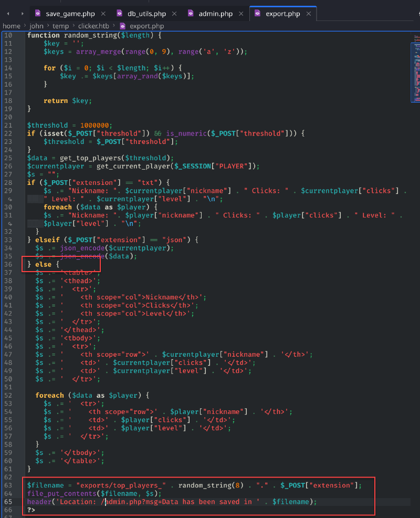
Task: Click PHP file icon on admin.php tab
Action: (x=191, y=13)
